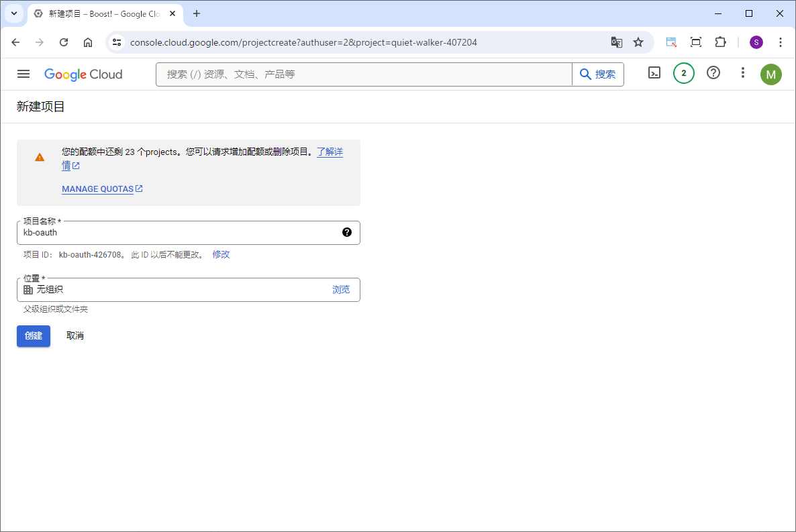Open notifications badge showing 2
The width and height of the screenshot is (796, 532).
pyautogui.click(x=683, y=73)
